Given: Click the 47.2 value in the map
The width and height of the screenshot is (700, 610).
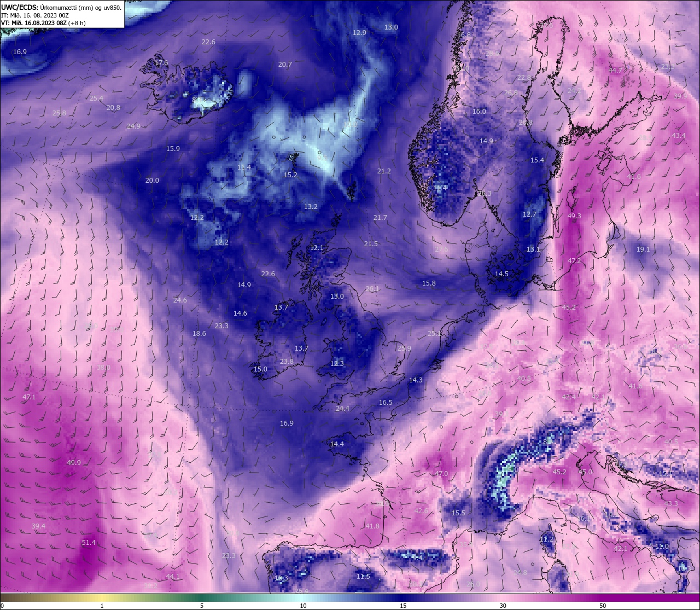Looking at the screenshot, I should pos(574,261).
